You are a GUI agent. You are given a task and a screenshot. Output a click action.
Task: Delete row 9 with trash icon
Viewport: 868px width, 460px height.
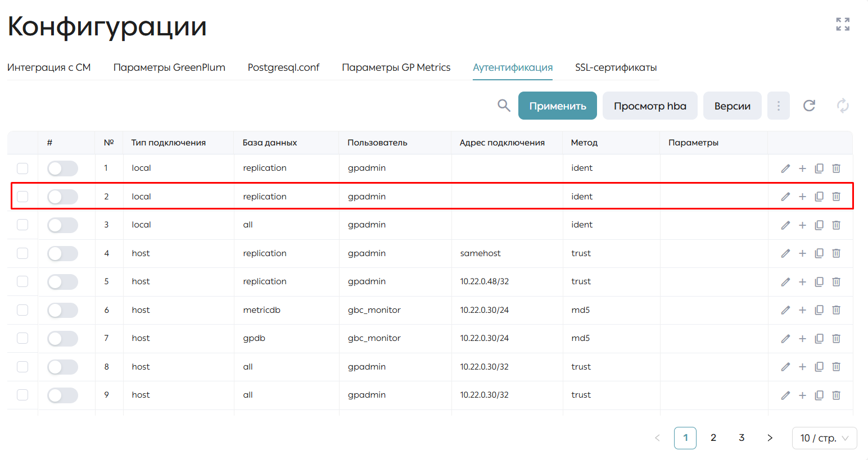tap(836, 395)
